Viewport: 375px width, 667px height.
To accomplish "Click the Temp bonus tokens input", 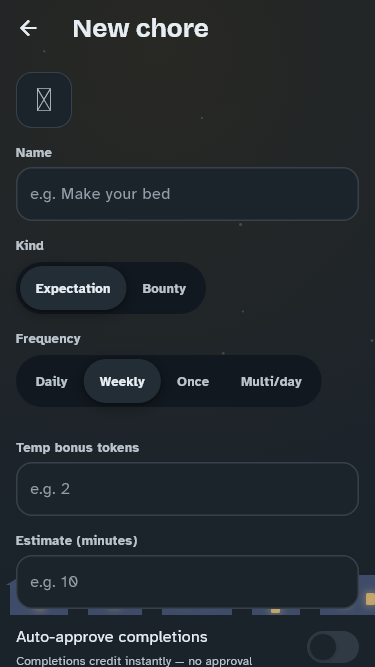I will coord(187,489).
